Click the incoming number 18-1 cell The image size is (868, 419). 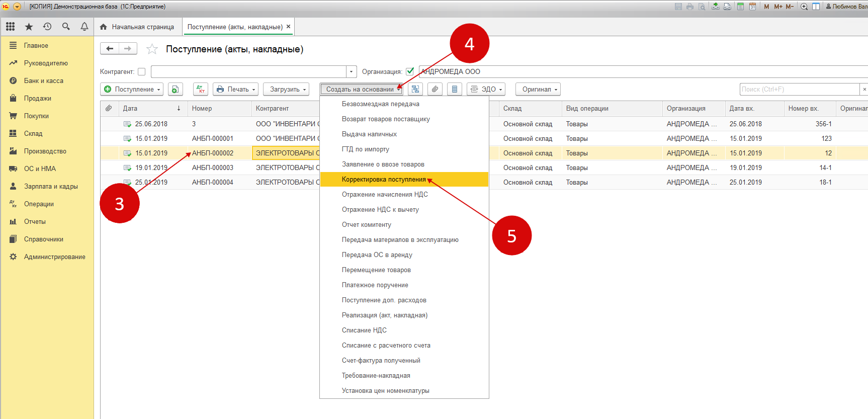click(x=810, y=182)
